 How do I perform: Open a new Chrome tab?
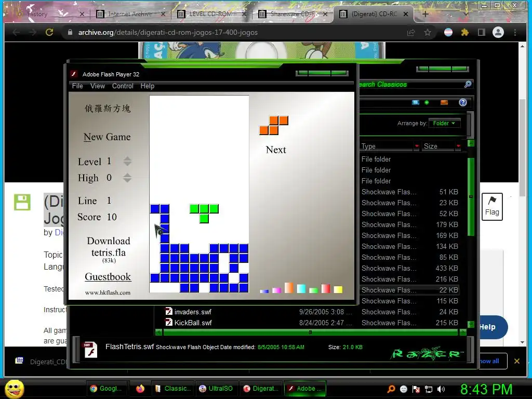click(425, 14)
